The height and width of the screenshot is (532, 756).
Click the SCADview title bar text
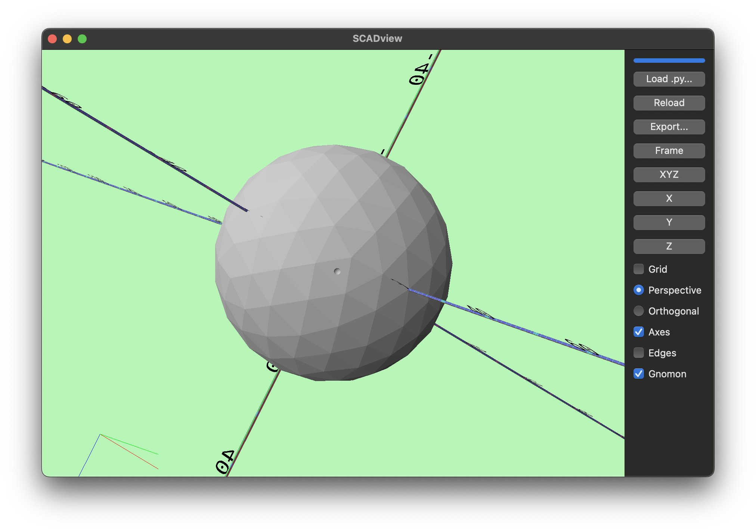coord(377,38)
